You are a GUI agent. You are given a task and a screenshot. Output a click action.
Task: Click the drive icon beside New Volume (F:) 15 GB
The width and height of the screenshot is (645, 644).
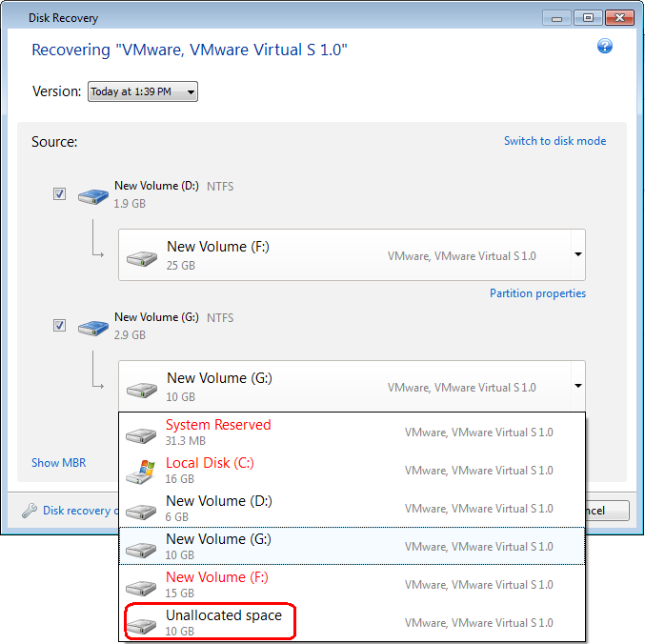point(141,588)
